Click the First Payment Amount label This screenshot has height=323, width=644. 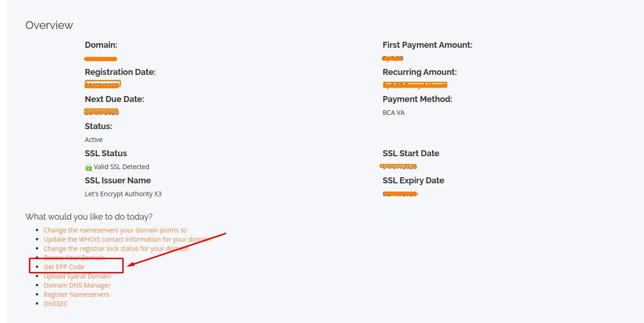[427, 45]
